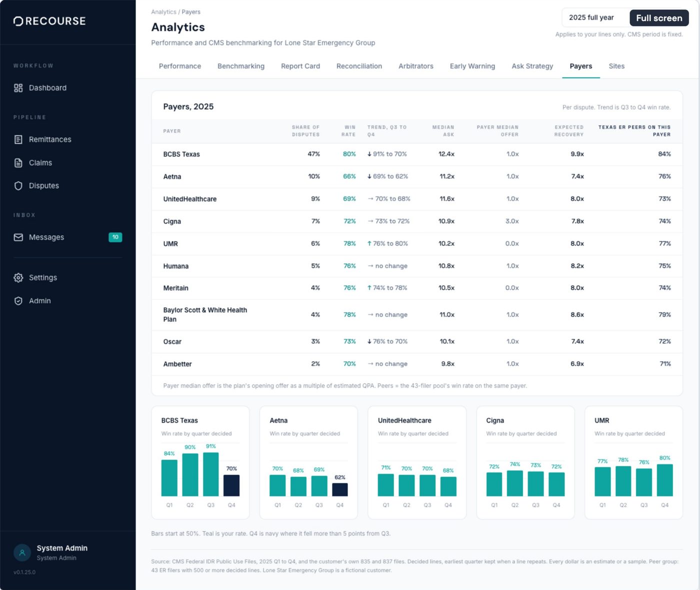Open the Arbitrators tab

(x=416, y=66)
